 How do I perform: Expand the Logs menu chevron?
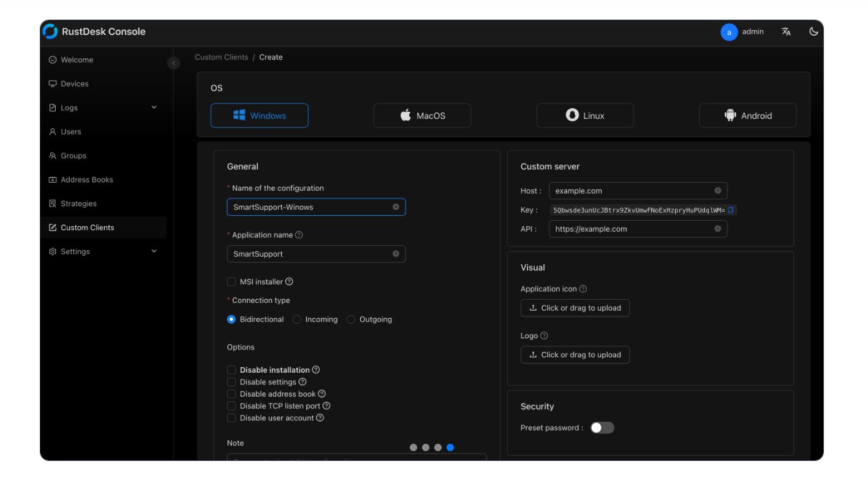[154, 107]
